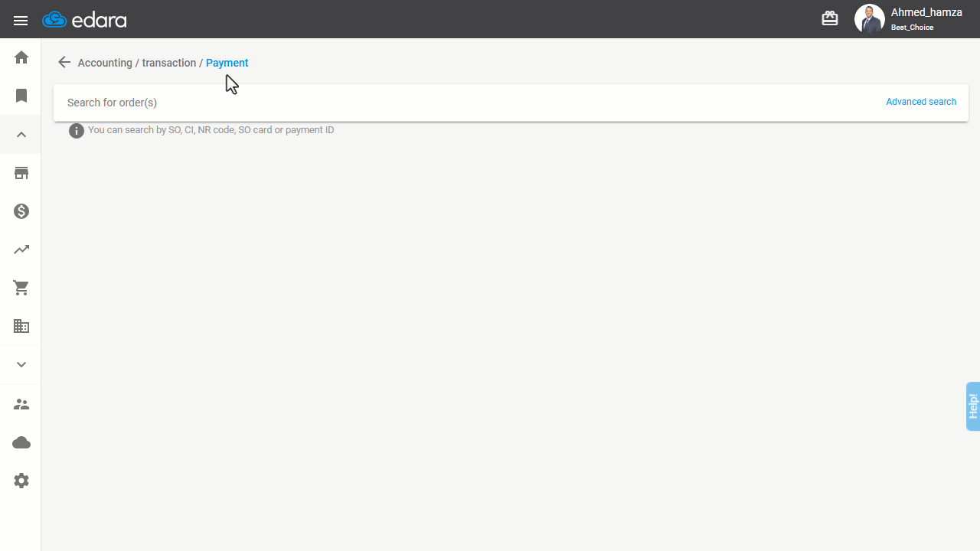Open the shopping cart sidebar icon

[21, 288]
